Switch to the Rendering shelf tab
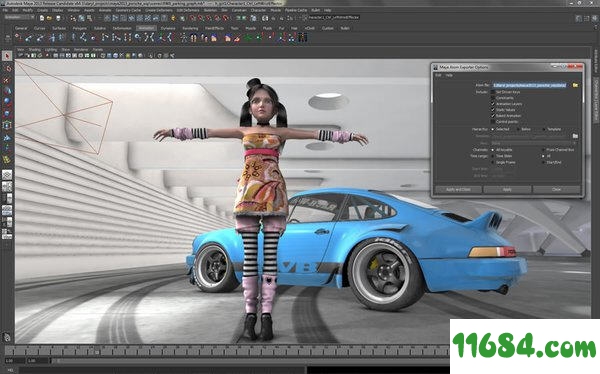The width and height of the screenshot is (600, 374). pyautogui.click(x=190, y=28)
